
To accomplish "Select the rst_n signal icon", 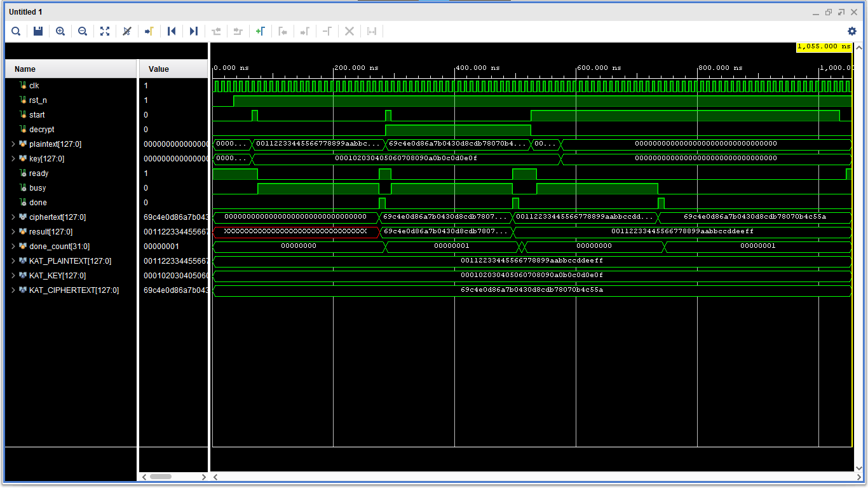I will (x=22, y=100).
